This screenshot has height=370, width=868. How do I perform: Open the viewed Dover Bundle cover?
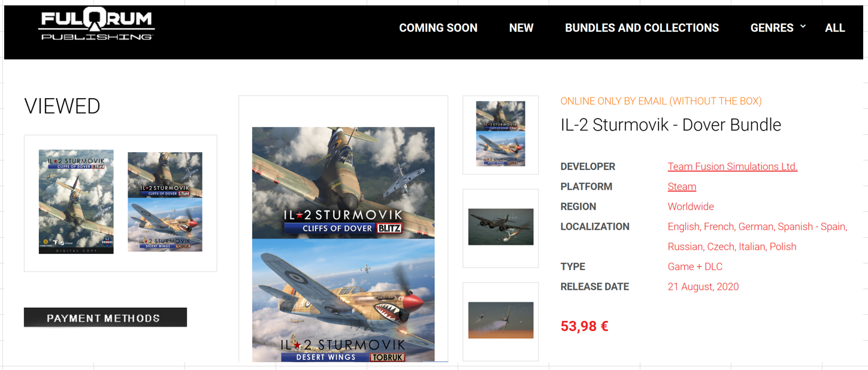pos(165,202)
